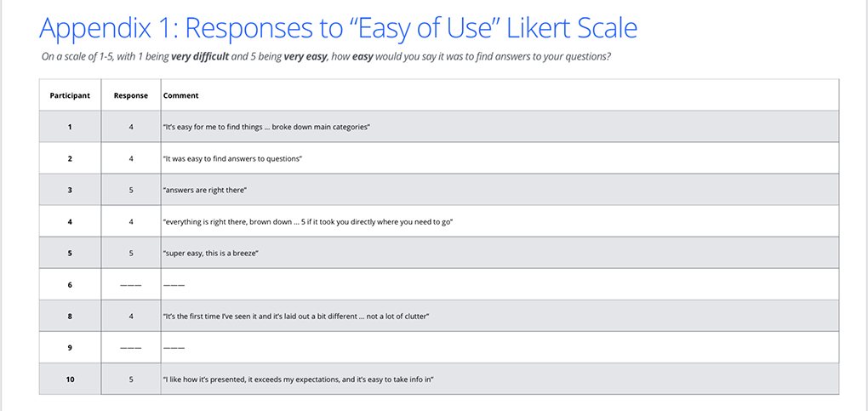868x411 pixels.
Task: Click the "not a lot of clutter" comment
Action: [295, 316]
